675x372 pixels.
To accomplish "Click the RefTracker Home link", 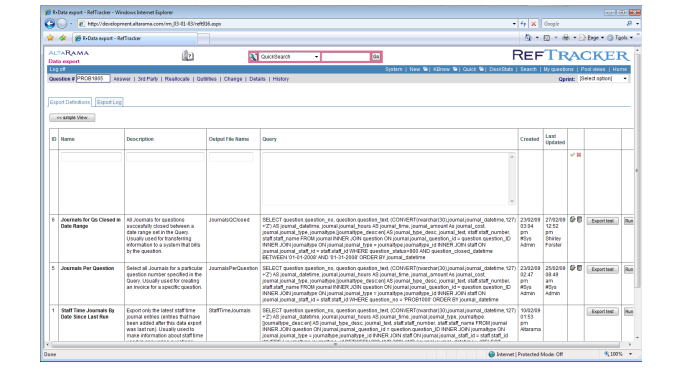I will (619, 69).
